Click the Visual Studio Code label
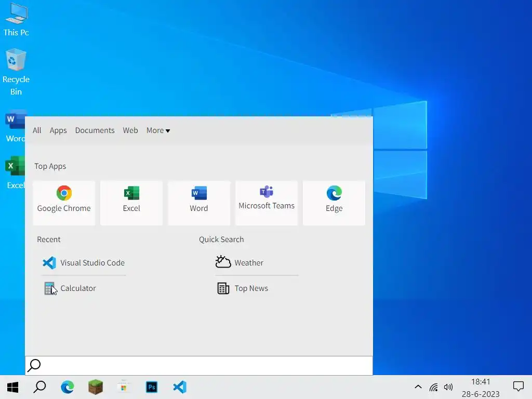Viewport: 532px width, 399px height. point(92,262)
